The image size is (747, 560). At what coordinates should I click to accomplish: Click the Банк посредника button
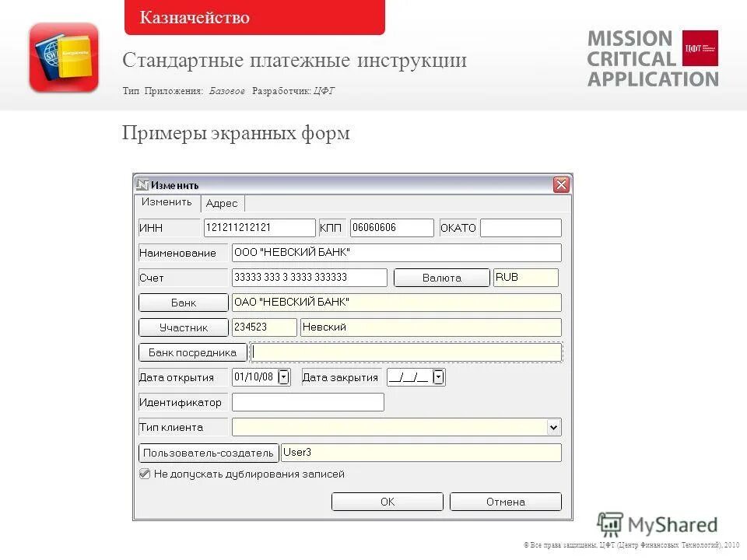[x=191, y=352]
